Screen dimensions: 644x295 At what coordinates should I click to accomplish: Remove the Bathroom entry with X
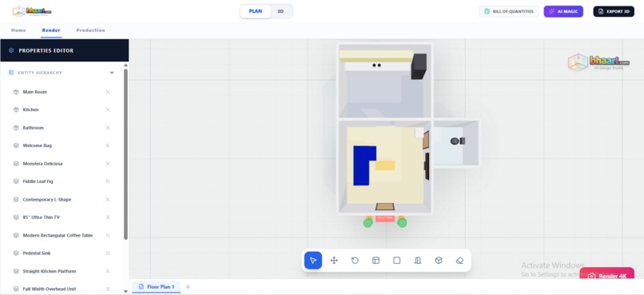pos(108,128)
